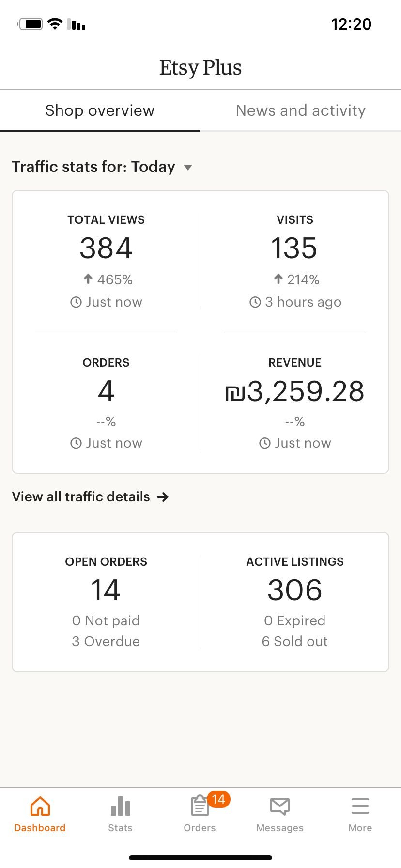Open the Orders clipboard icon
This screenshot has height=868, width=401.
click(199, 806)
